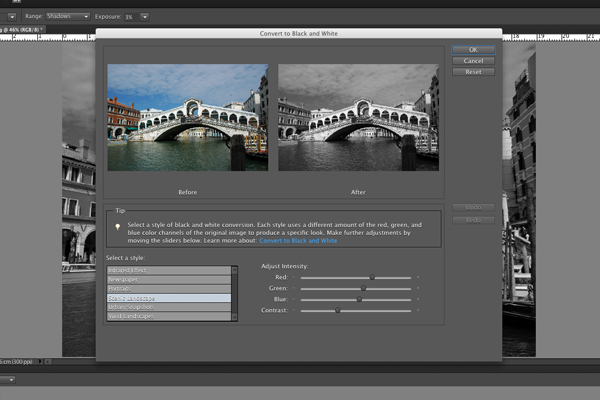Click the lightbulb Tip icon
The image size is (600, 400).
119,227
